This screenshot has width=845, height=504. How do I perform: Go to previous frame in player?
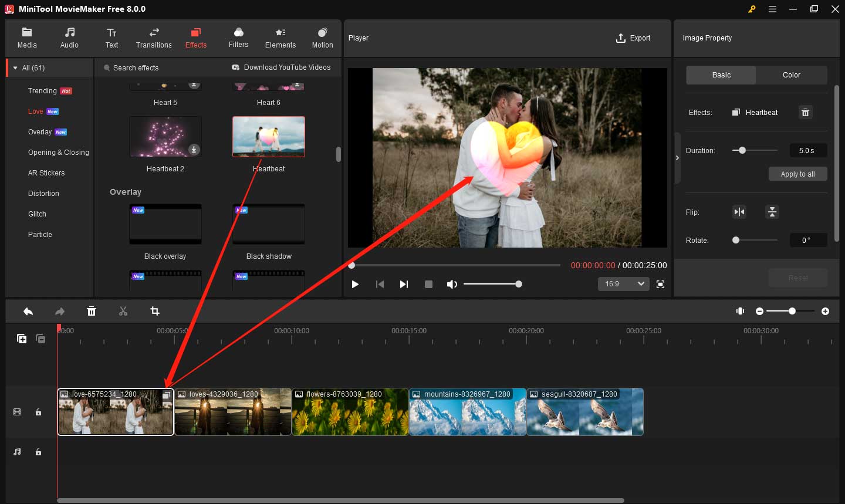(380, 284)
